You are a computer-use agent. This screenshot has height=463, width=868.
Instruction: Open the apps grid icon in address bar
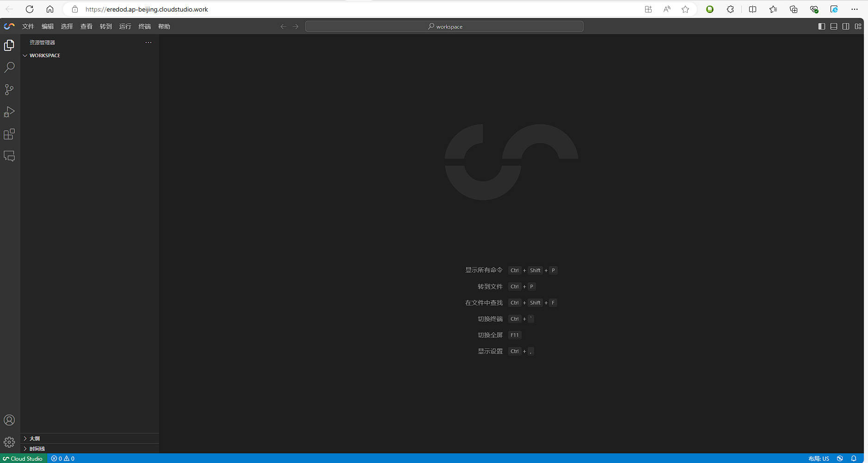coord(648,9)
